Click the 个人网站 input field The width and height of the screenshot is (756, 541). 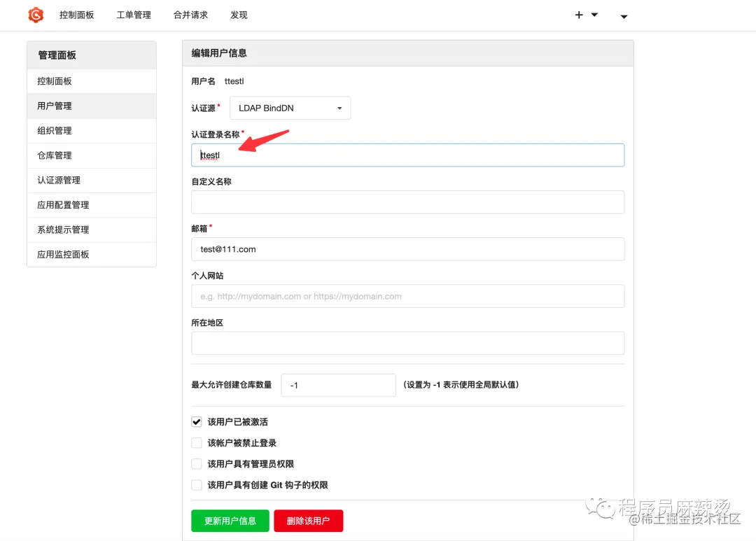tap(408, 296)
